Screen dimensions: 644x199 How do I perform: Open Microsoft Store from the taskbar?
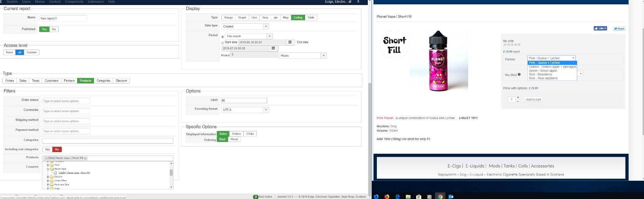click(x=419, y=197)
